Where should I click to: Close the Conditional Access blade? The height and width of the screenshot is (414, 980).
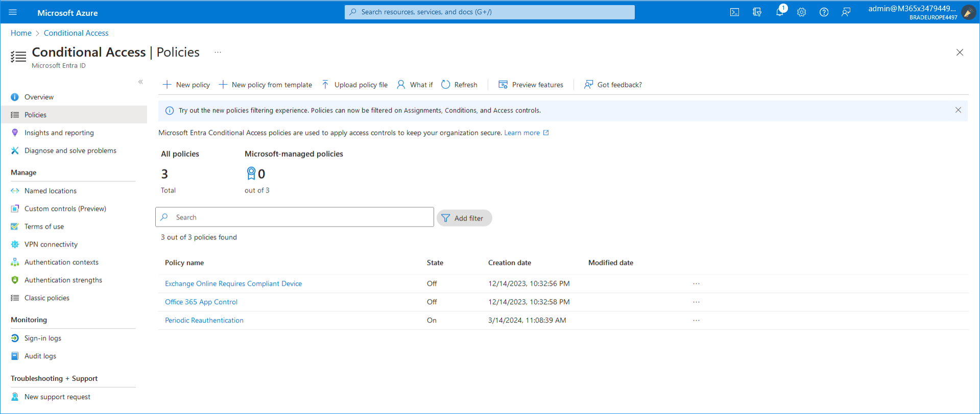pyautogui.click(x=960, y=52)
